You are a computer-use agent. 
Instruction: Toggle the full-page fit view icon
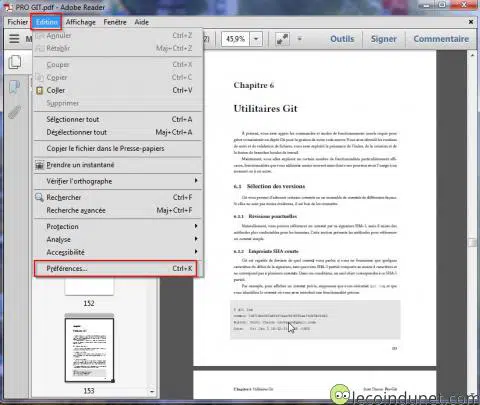(x=282, y=39)
